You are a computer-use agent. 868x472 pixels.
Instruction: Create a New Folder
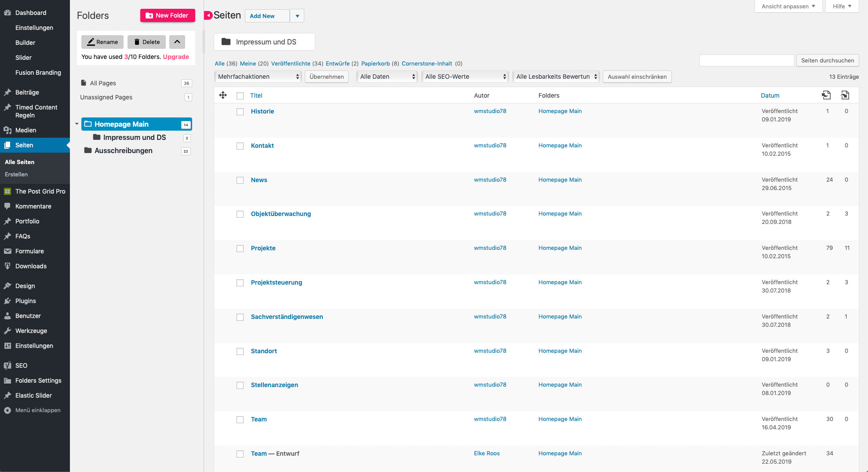point(168,15)
